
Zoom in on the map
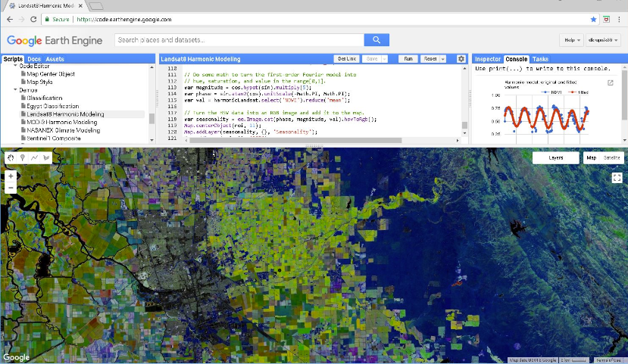tap(11, 176)
